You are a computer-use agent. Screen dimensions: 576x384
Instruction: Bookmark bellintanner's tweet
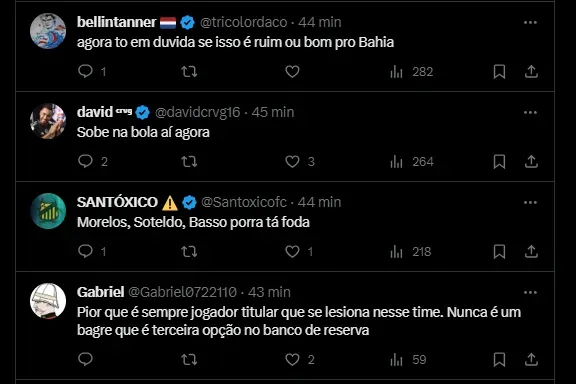pos(499,71)
